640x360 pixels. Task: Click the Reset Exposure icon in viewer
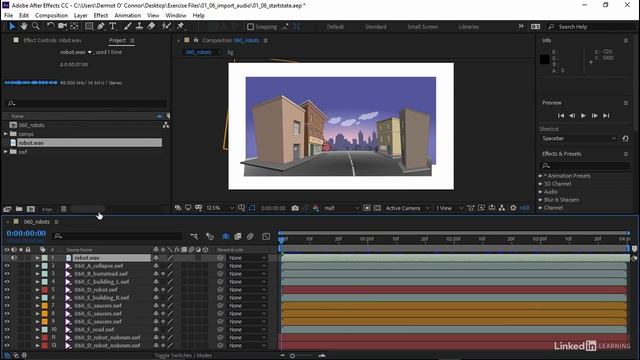coord(513,208)
